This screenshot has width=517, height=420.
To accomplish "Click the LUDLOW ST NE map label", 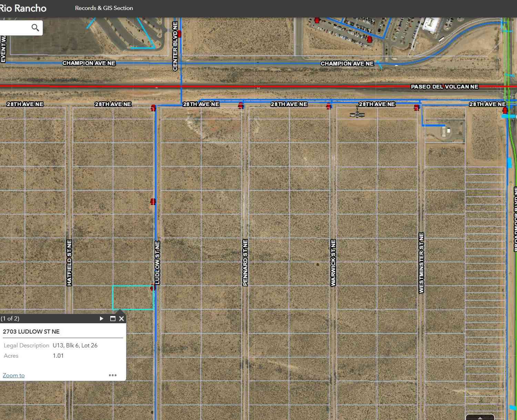I will click(x=157, y=263).
